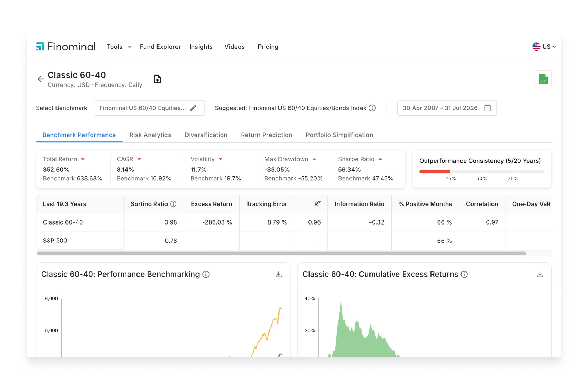This screenshot has height=388, width=588.
Task: Open Fund Explorer in navigation
Action: pyautogui.click(x=160, y=47)
